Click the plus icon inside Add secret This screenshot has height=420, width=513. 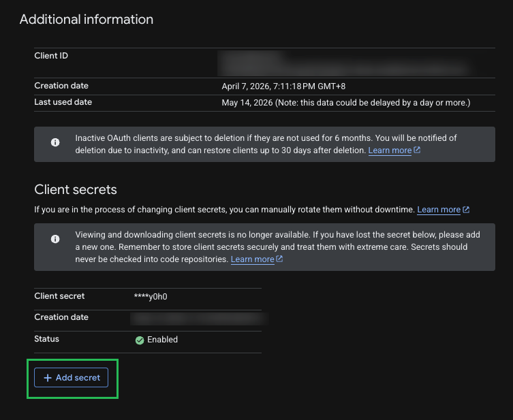tap(48, 378)
